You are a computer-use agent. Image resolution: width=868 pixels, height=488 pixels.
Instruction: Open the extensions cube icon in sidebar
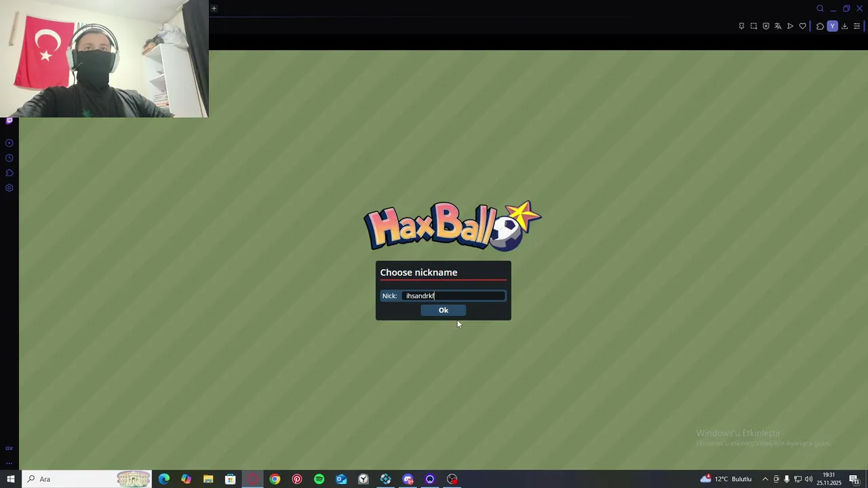(x=9, y=173)
